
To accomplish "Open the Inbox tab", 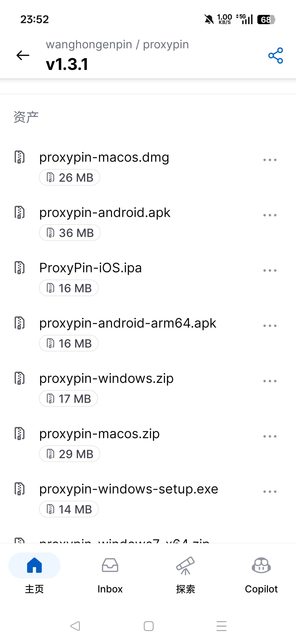I will tap(110, 575).
